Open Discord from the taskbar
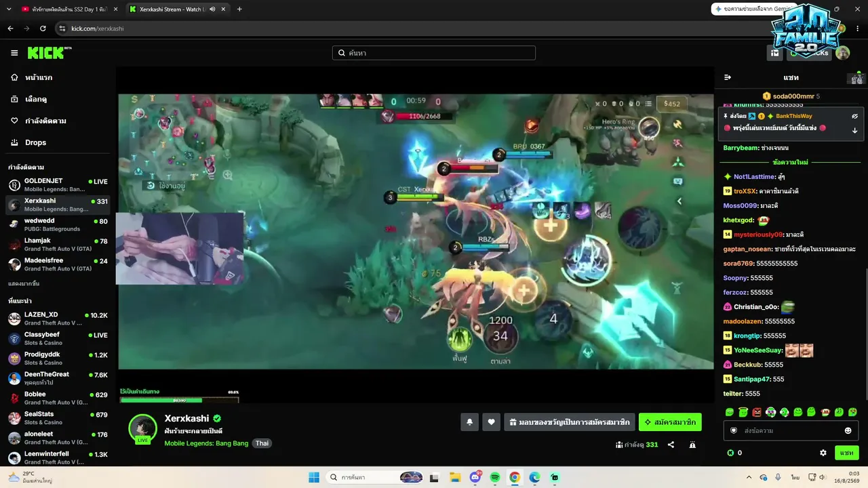 475,477
